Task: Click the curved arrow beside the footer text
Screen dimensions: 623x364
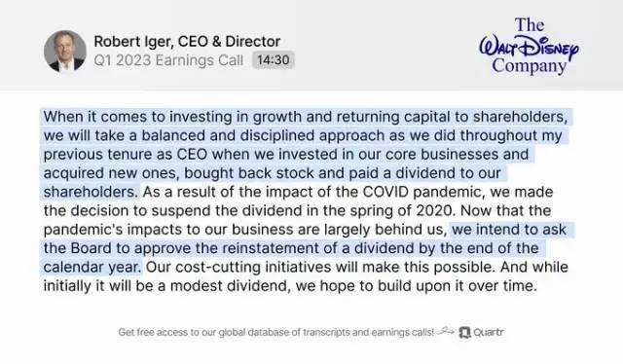Action: (446, 331)
